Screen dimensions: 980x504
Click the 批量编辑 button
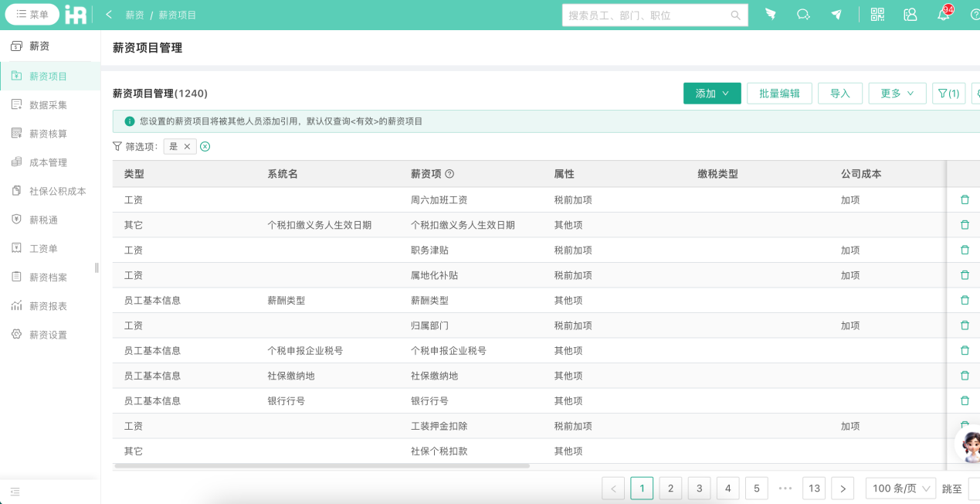780,93
